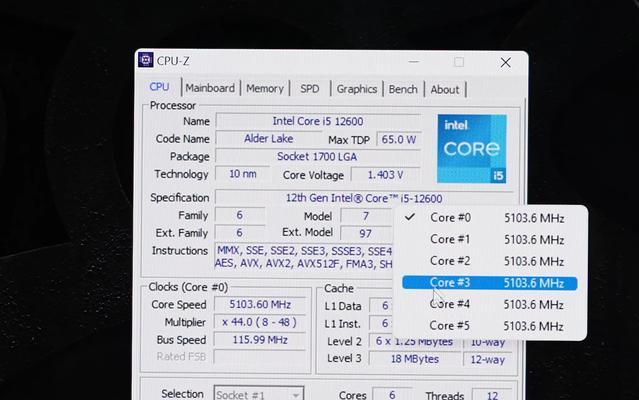
Task: Click the Specification field 12th Gen Intel Core i5-12600
Action: (364, 198)
